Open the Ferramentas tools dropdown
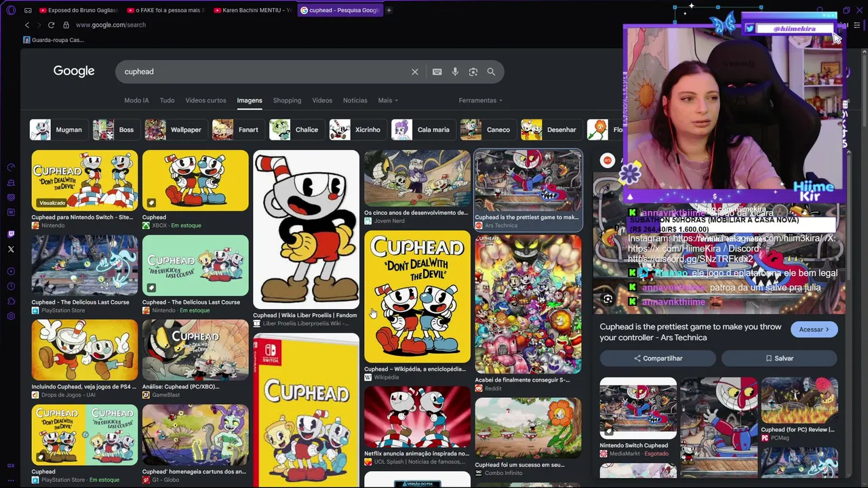Viewport: 868px width, 488px height. pyautogui.click(x=481, y=100)
